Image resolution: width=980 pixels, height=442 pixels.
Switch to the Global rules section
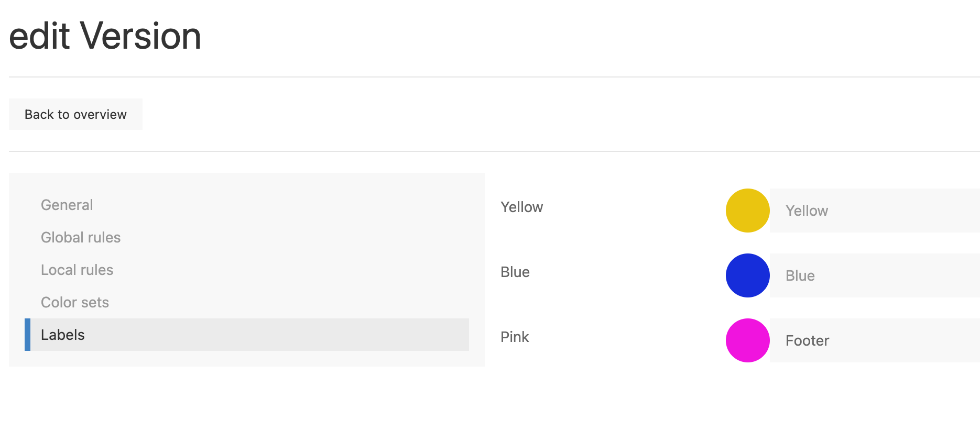pyautogui.click(x=81, y=237)
